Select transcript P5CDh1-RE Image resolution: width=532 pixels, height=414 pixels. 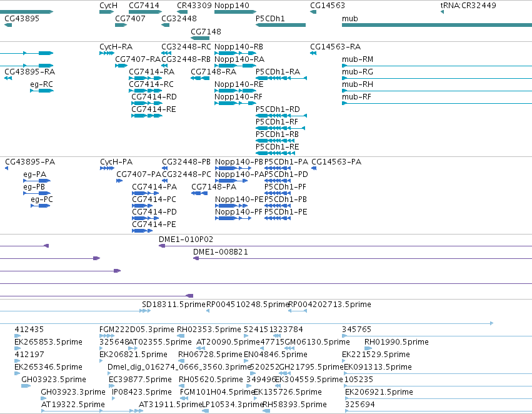pyautogui.click(x=275, y=153)
